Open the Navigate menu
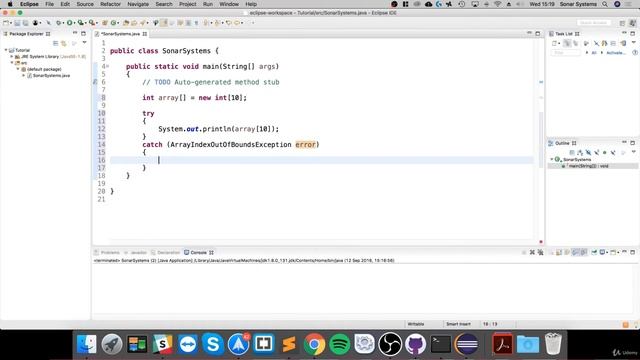The image size is (640, 360). pos(138,4)
